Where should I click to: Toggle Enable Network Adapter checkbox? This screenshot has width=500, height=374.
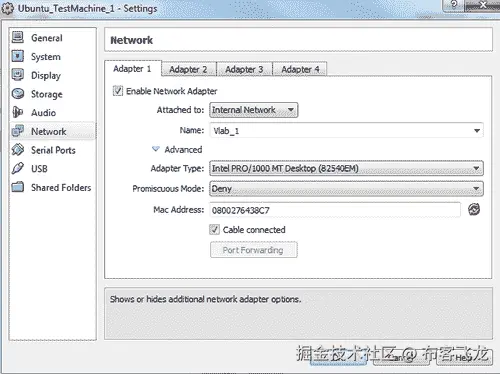click(118, 91)
